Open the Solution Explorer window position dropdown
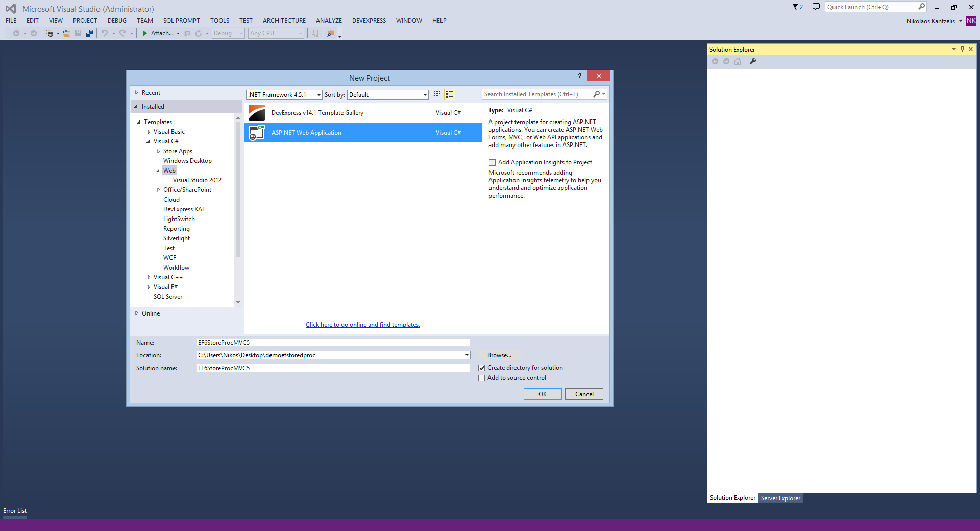Screen dimensions: 980x531 pos(953,49)
